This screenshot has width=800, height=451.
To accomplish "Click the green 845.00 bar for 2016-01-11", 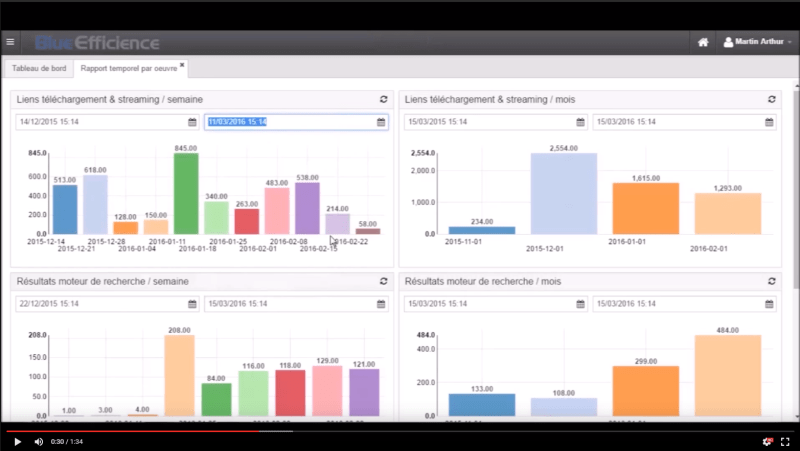I will coord(186,193).
